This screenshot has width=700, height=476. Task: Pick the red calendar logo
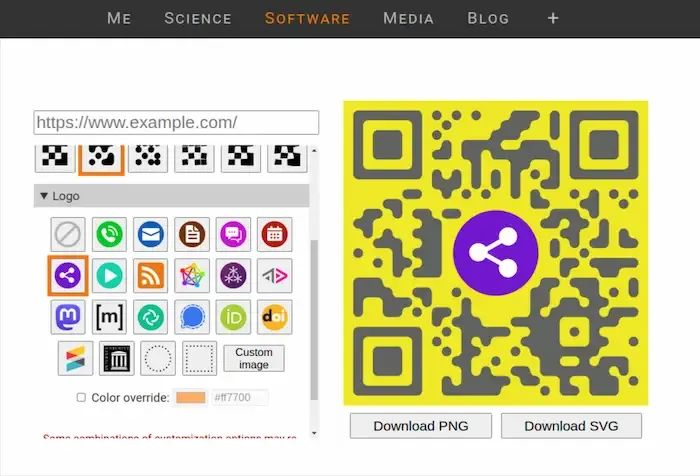(275, 234)
